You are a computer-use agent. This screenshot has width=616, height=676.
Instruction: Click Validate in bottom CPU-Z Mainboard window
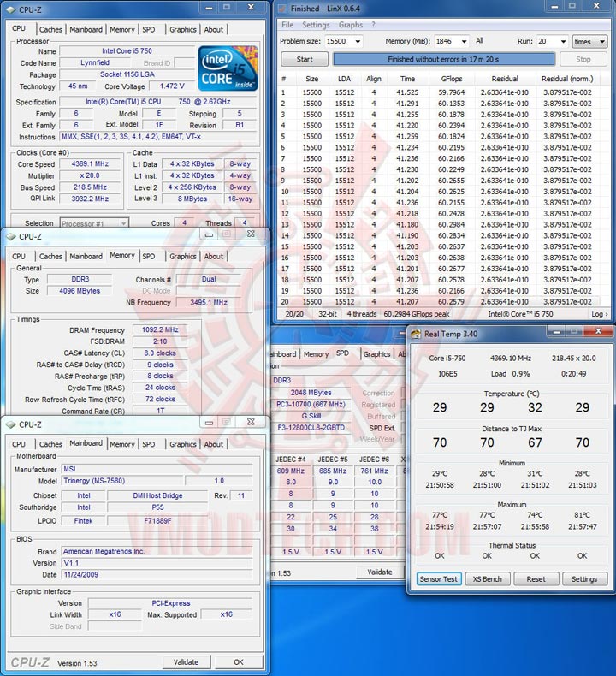click(x=187, y=661)
